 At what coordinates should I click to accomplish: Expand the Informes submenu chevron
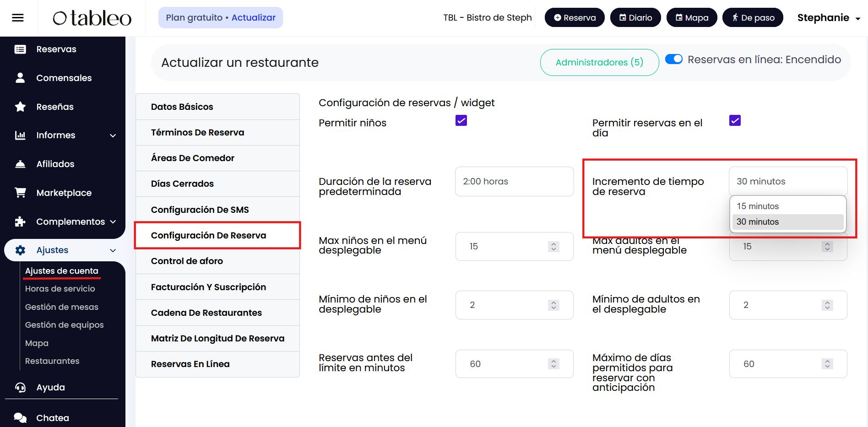tap(113, 135)
